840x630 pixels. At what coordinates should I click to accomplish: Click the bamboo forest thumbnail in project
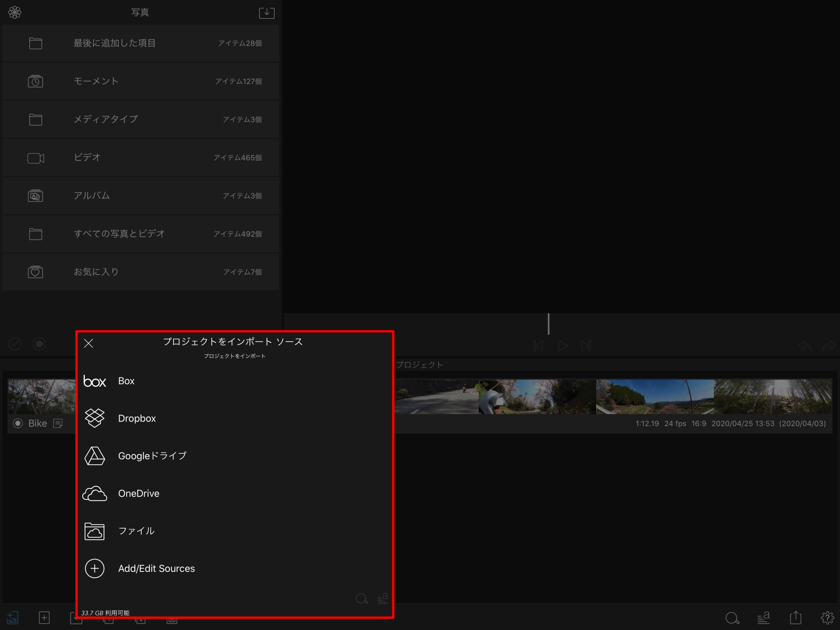click(x=773, y=396)
